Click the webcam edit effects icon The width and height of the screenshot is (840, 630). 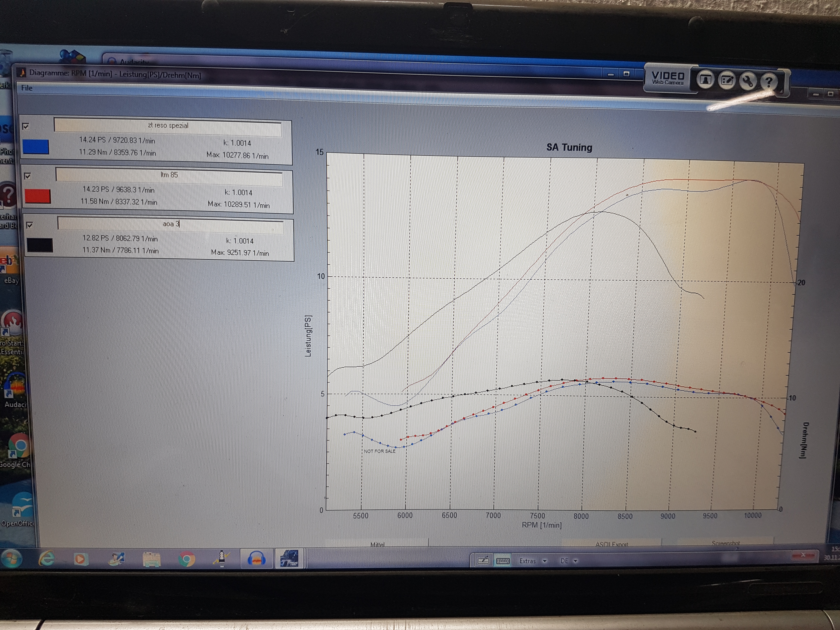pyautogui.click(x=727, y=80)
